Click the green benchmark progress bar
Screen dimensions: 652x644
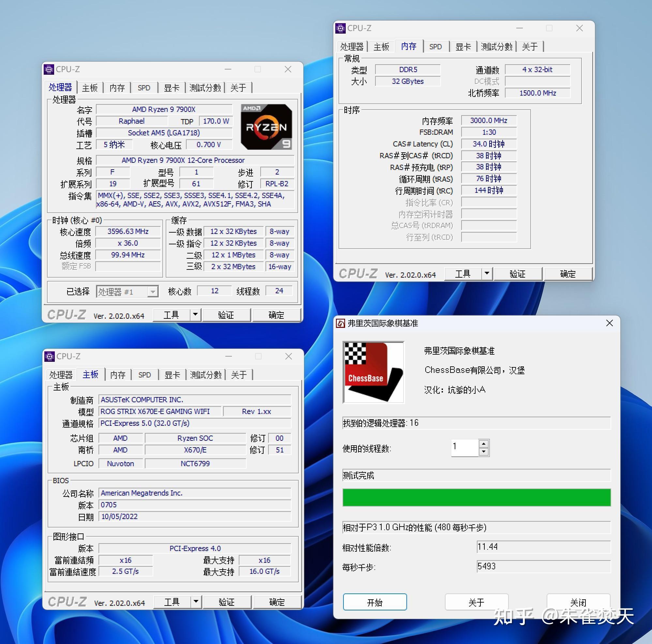click(476, 497)
